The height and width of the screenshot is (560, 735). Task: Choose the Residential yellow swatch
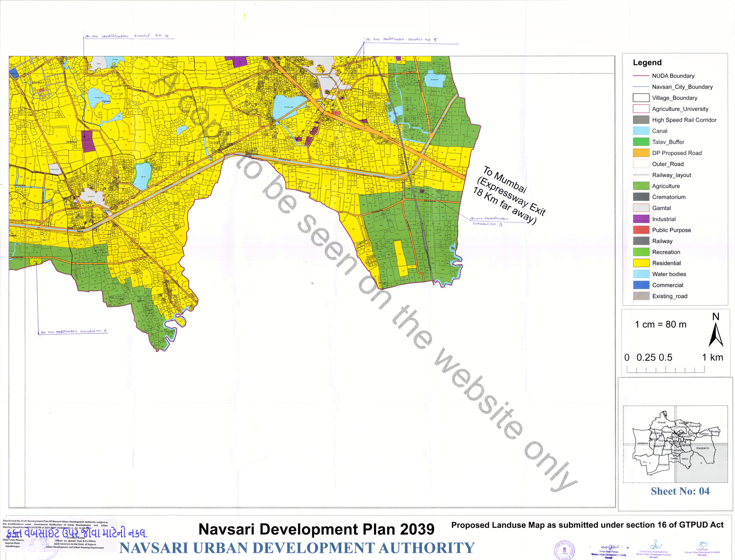(641, 263)
